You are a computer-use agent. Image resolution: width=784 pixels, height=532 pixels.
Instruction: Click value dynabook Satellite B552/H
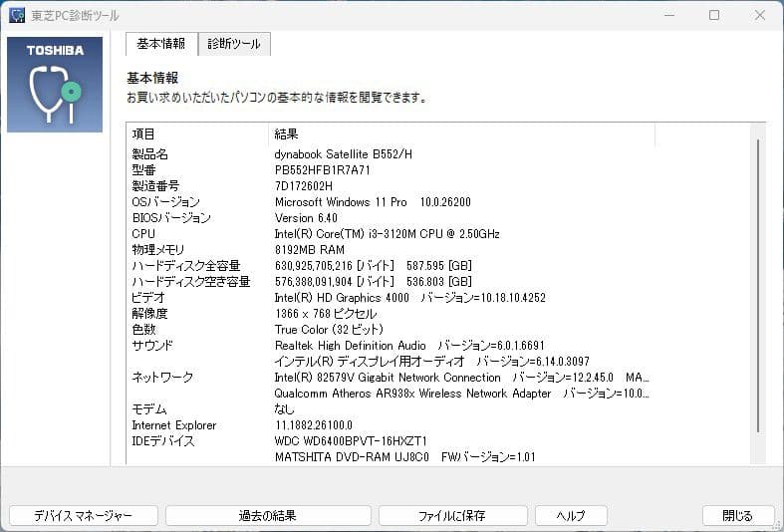[344, 154]
